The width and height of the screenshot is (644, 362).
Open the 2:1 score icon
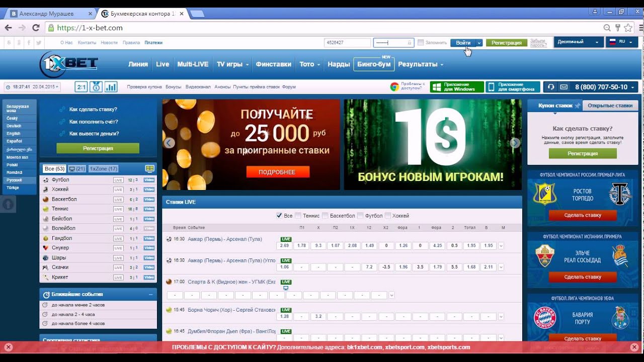pyautogui.click(x=81, y=86)
